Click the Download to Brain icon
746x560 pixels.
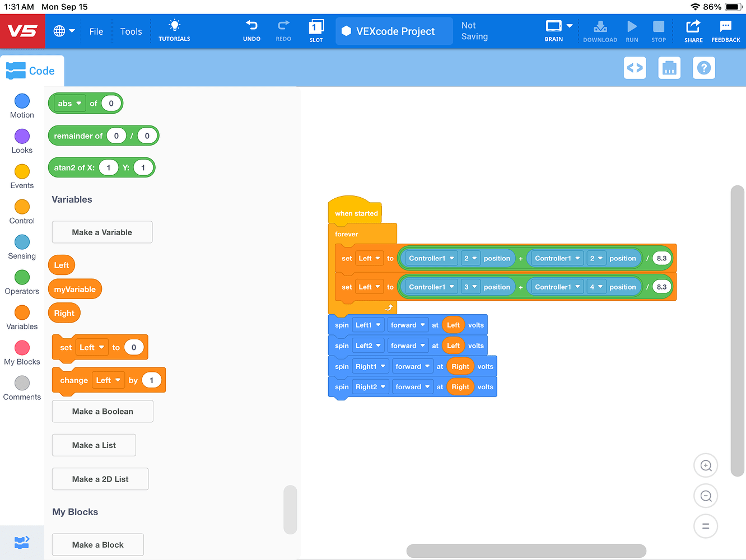(600, 31)
